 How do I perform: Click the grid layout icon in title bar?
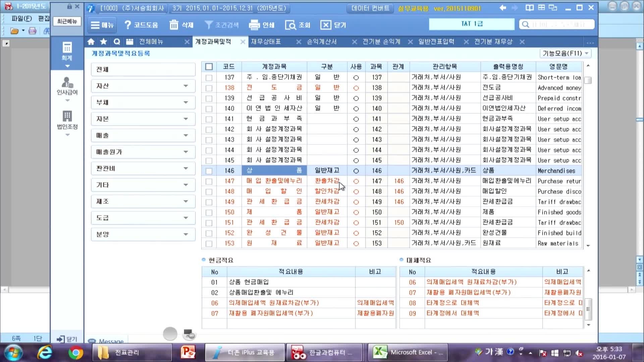point(541,8)
